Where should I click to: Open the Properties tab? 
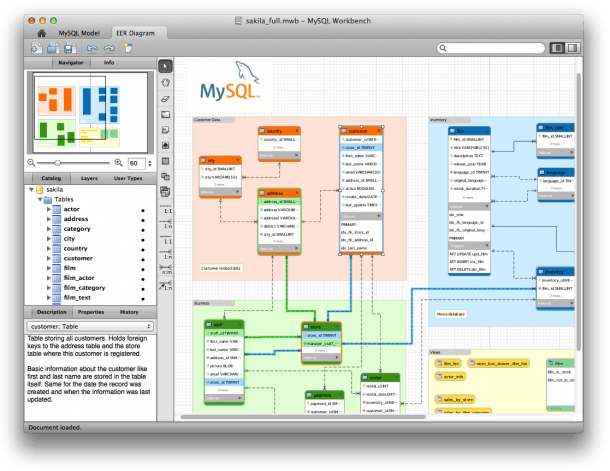click(91, 312)
